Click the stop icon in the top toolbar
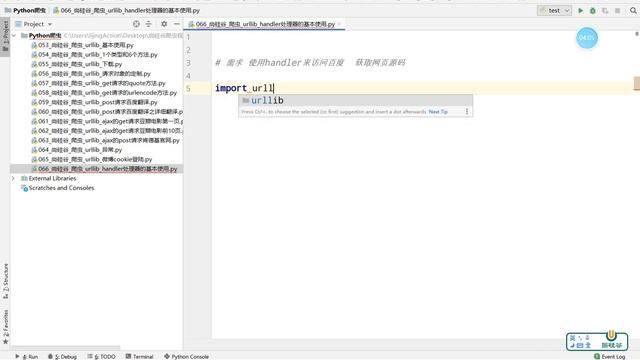Screen dimensions: 640x360 coord(618,11)
